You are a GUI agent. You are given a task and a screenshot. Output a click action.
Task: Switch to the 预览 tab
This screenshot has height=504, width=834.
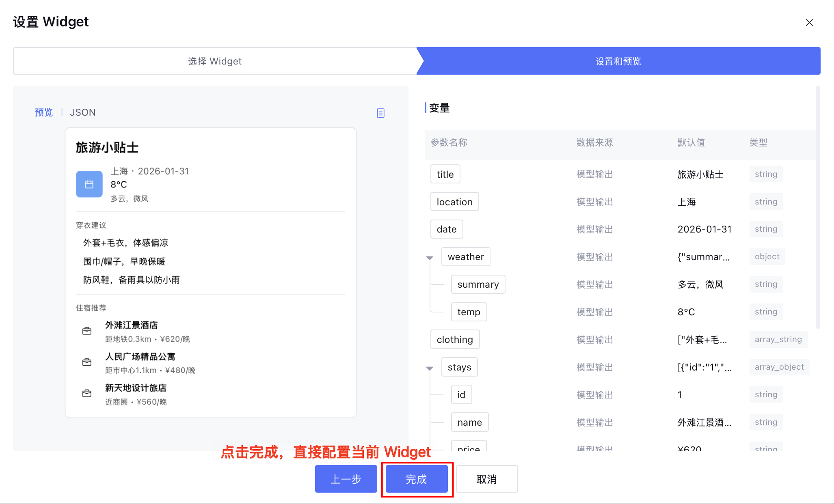pos(44,112)
